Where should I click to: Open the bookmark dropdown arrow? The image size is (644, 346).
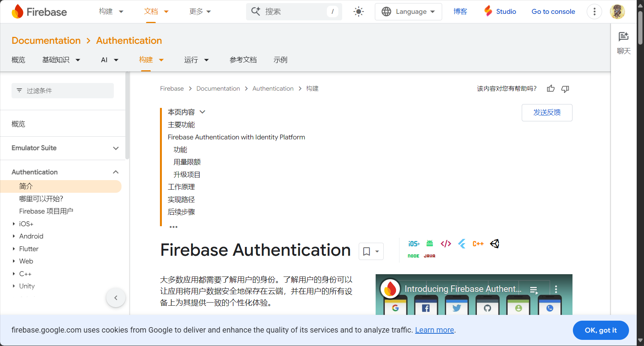tap(377, 252)
